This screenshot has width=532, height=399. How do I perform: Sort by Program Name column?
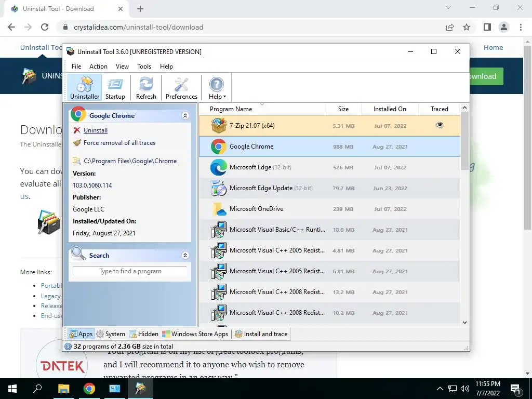[262, 109]
